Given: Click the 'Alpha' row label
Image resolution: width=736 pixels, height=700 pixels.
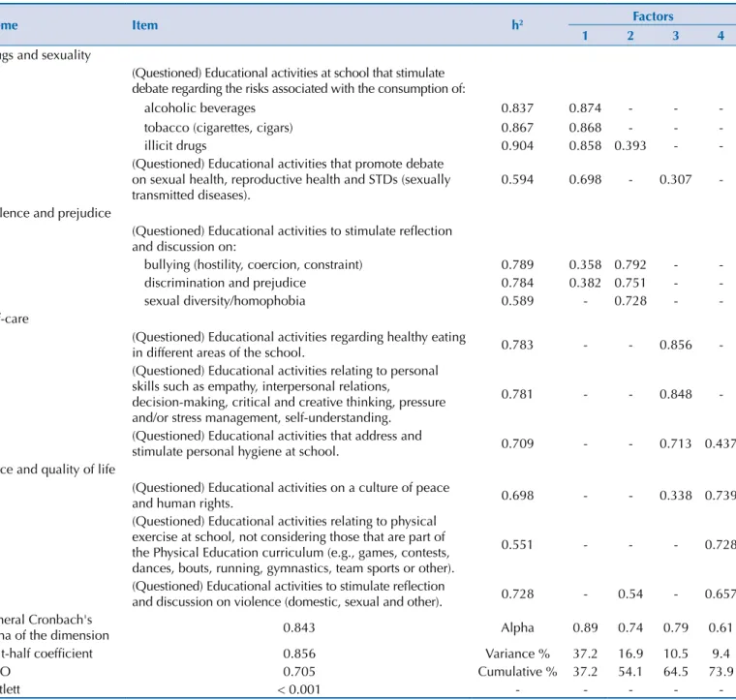Looking at the screenshot, I should [x=517, y=628].
